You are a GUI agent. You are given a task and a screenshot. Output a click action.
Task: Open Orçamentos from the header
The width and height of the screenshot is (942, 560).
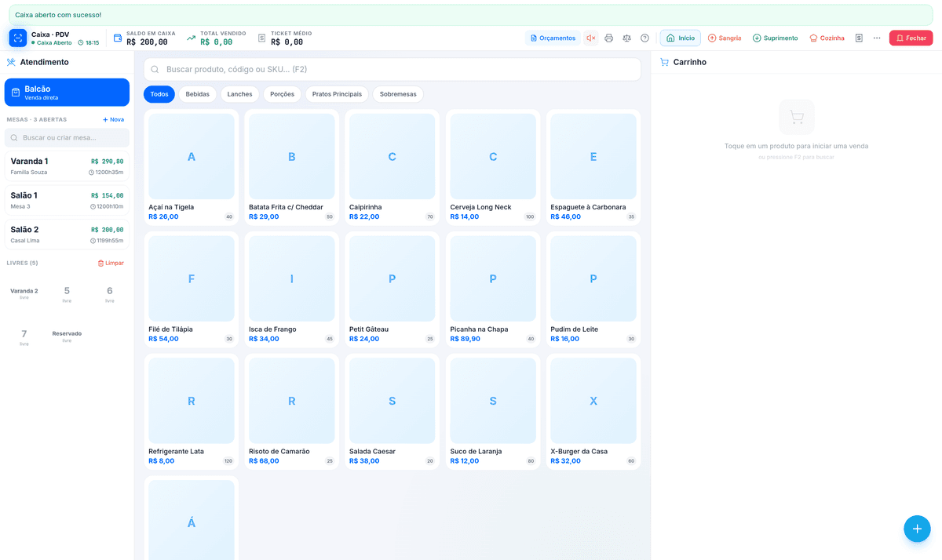[x=553, y=38]
